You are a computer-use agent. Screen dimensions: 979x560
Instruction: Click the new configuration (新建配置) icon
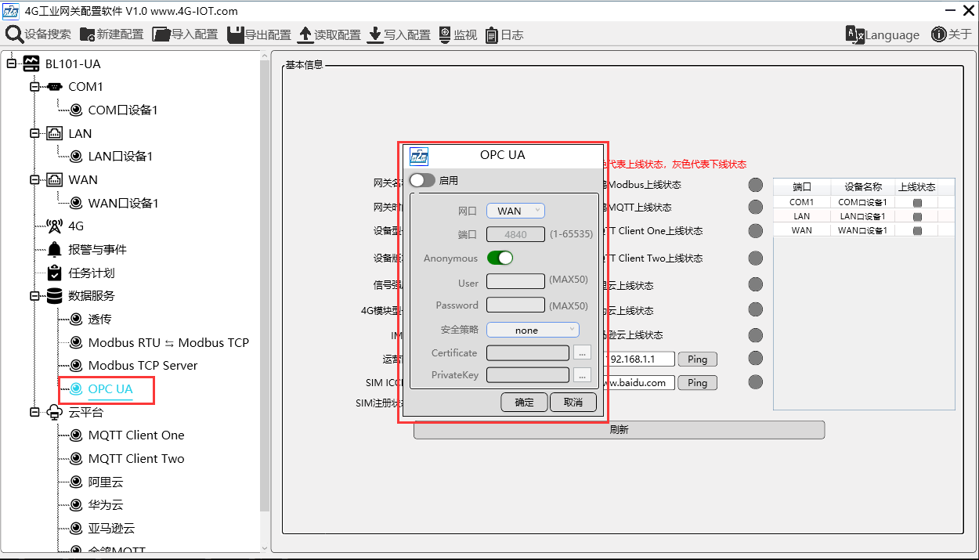(87, 34)
